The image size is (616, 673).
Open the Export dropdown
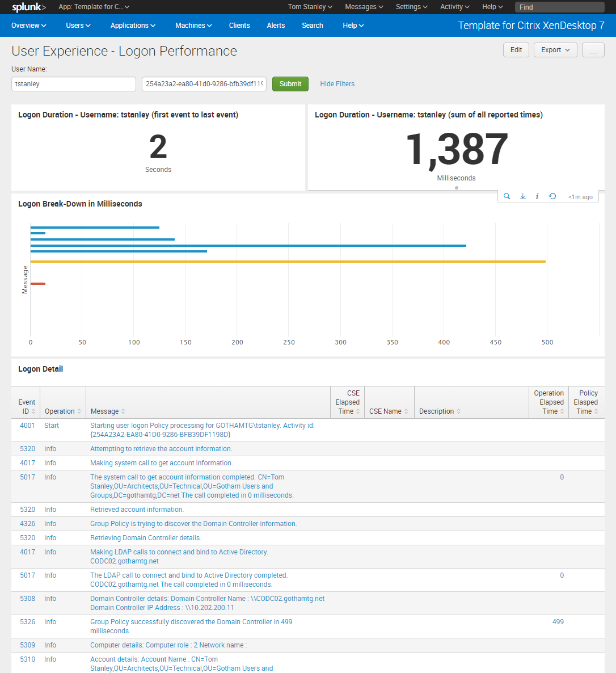(555, 50)
